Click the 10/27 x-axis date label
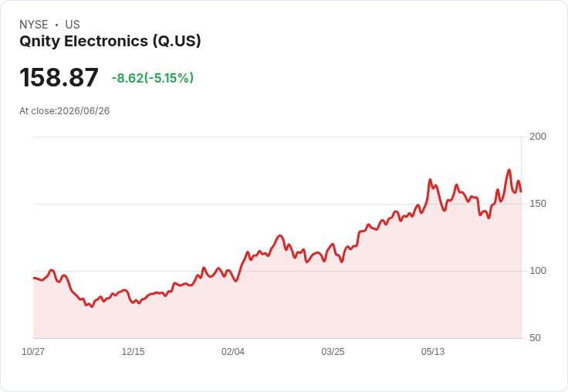 click(x=33, y=352)
